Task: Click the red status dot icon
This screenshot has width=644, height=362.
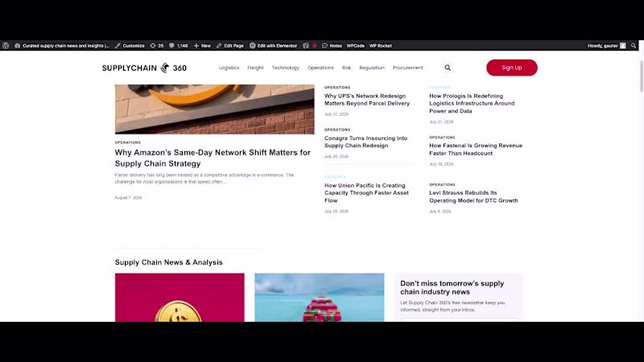Action: pyautogui.click(x=315, y=46)
